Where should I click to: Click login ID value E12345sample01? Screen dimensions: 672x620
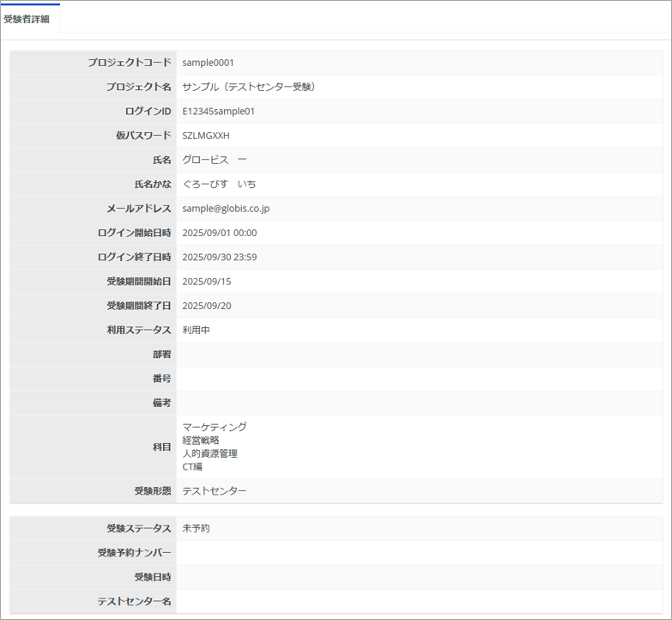218,112
